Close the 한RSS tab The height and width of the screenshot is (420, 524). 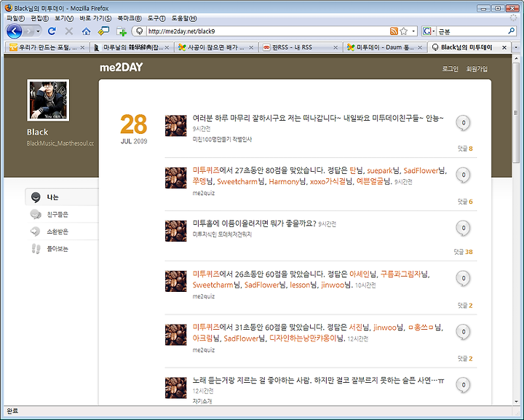[x=336, y=47]
